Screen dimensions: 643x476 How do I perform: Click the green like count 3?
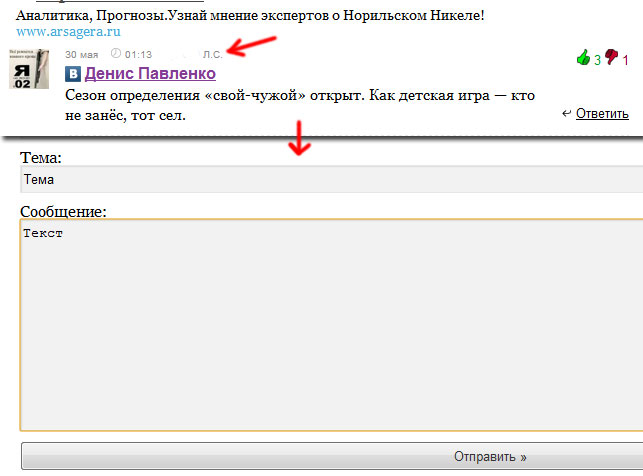tap(597, 60)
